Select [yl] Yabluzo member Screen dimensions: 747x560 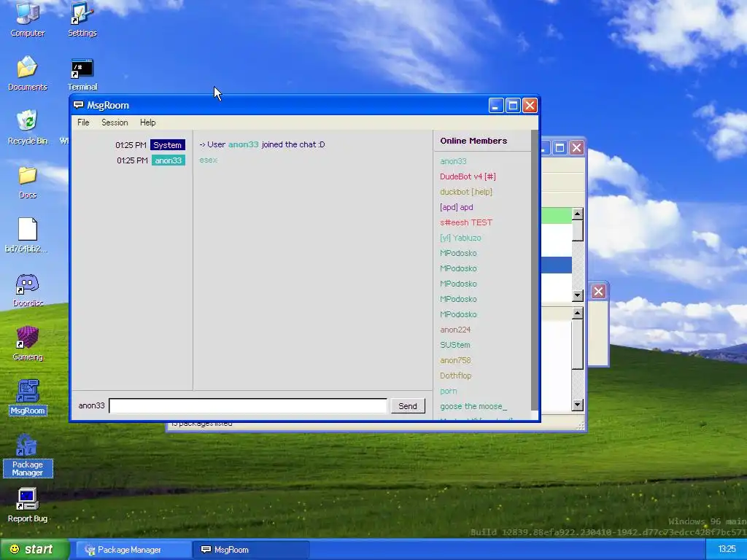point(460,238)
